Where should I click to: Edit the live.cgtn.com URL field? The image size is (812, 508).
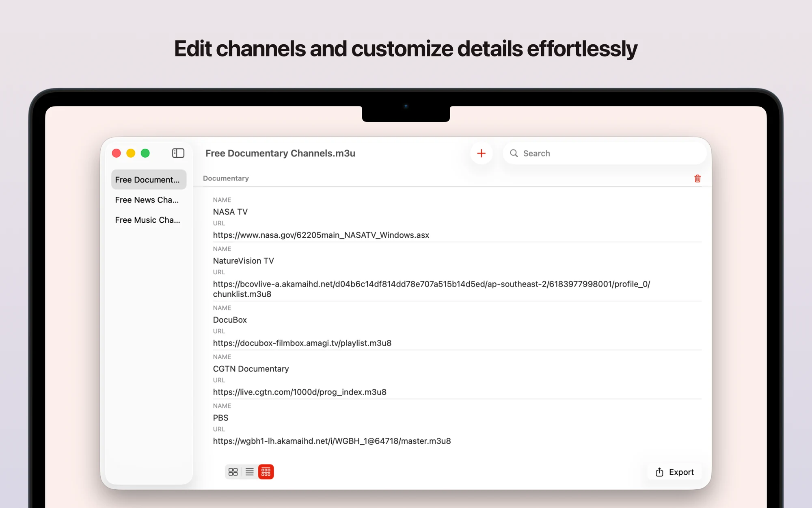pos(300,392)
